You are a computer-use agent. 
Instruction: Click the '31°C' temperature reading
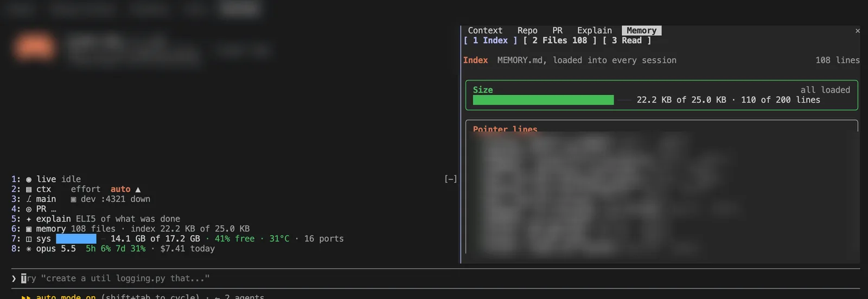tap(279, 239)
